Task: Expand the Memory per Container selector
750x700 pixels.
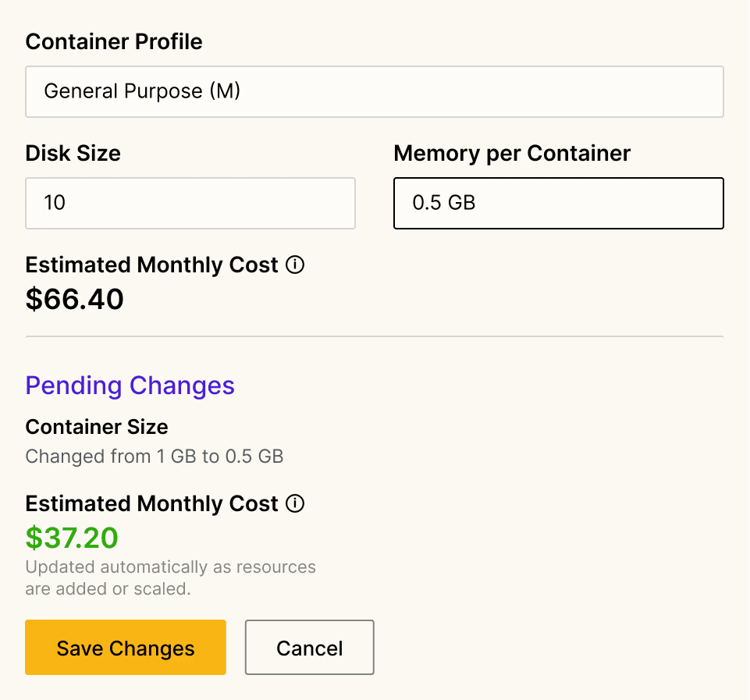Action: (x=558, y=204)
